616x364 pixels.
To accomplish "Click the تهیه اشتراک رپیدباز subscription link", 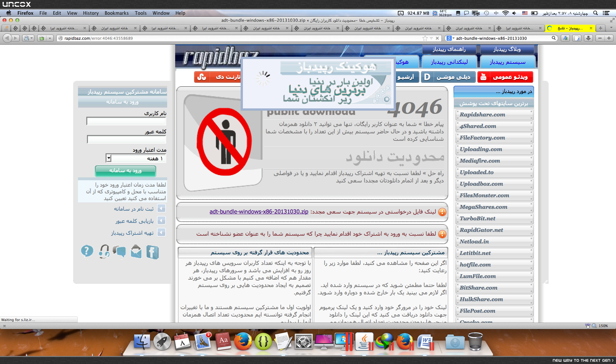I will coord(132,233).
